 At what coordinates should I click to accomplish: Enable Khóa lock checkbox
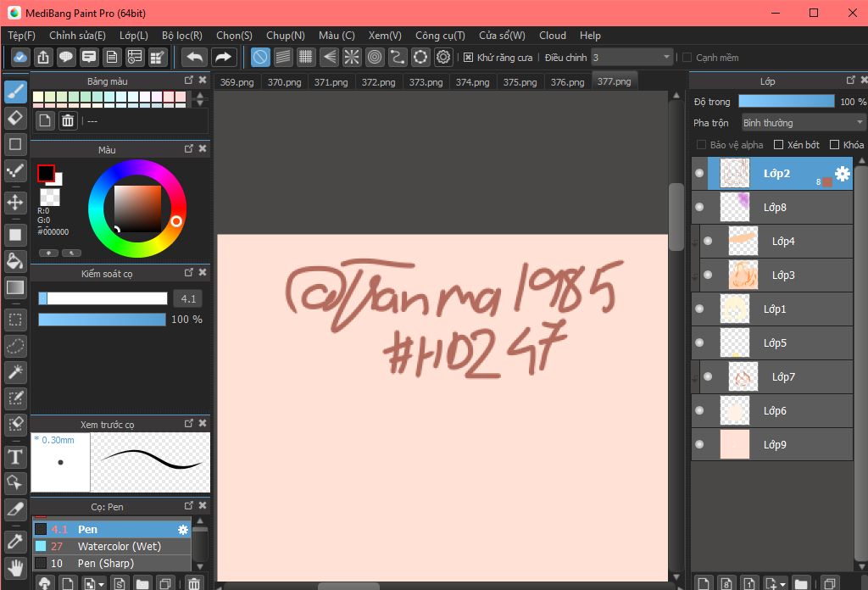click(834, 144)
